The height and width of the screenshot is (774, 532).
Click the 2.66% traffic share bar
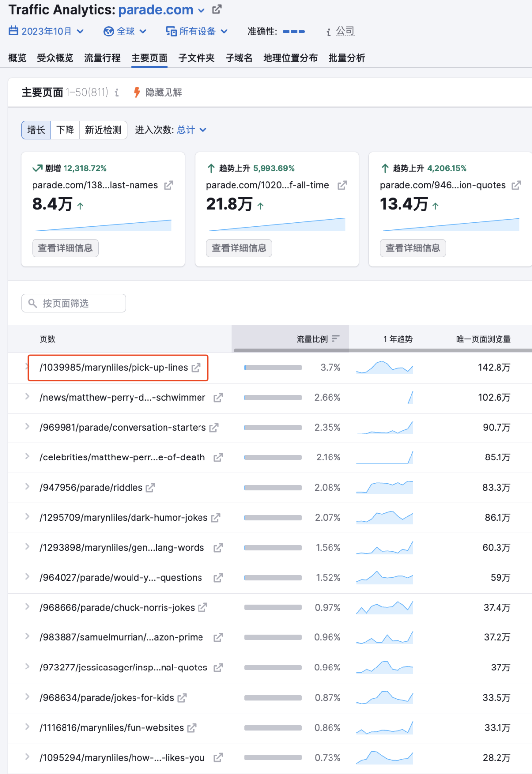(273, 398)
